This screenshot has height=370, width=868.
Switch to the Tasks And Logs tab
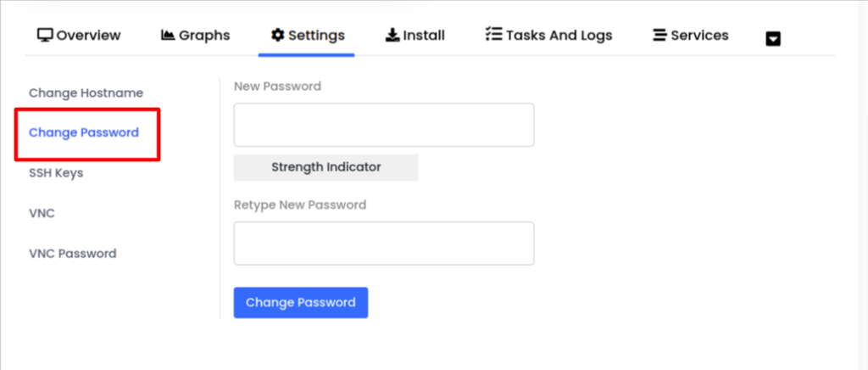[559, 36]
